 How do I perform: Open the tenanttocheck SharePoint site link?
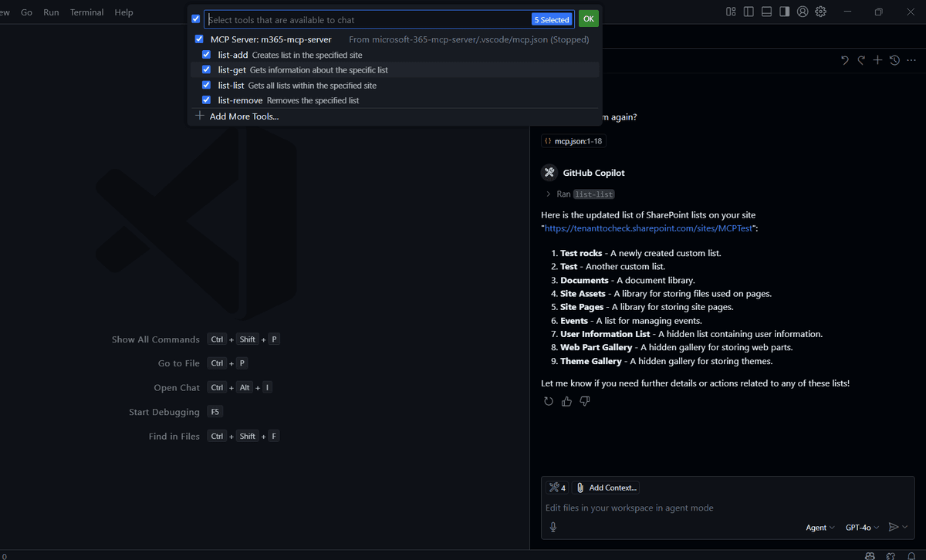click(x=650, y=229)
